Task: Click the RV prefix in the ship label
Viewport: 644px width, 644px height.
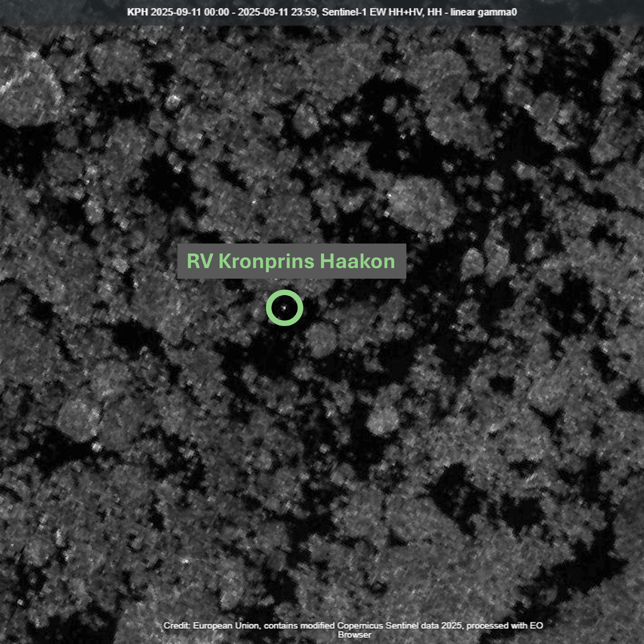Action: pos(200,261)
